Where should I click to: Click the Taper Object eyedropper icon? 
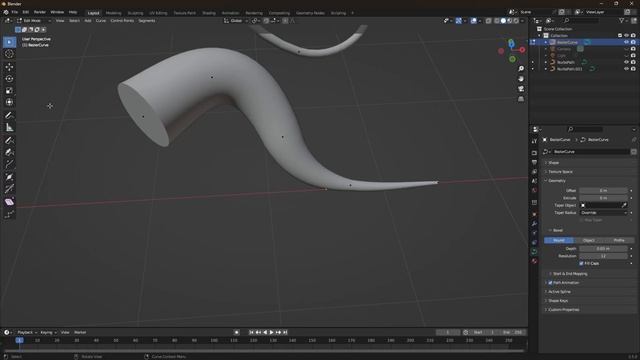click(x=624, y=205)
